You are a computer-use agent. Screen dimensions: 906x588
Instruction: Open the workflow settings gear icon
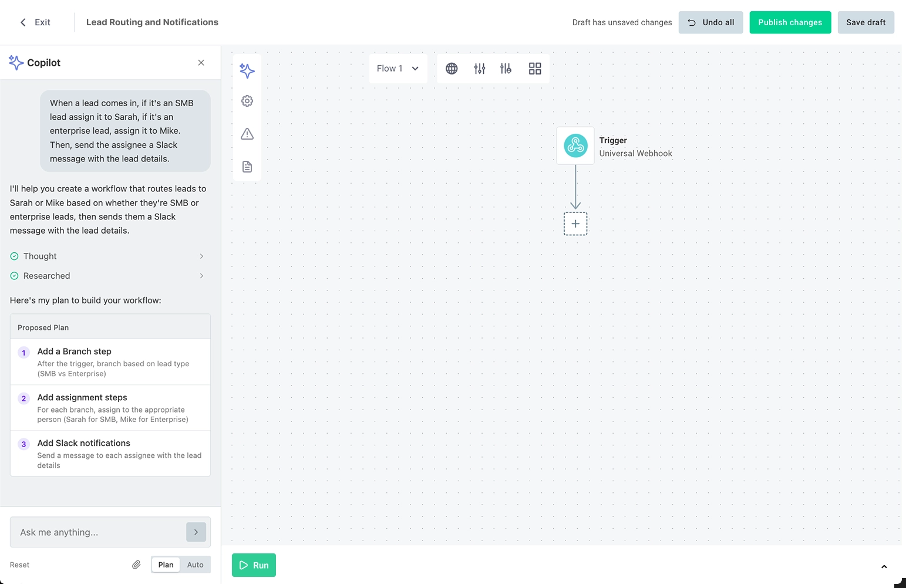[x=247, y=100]
